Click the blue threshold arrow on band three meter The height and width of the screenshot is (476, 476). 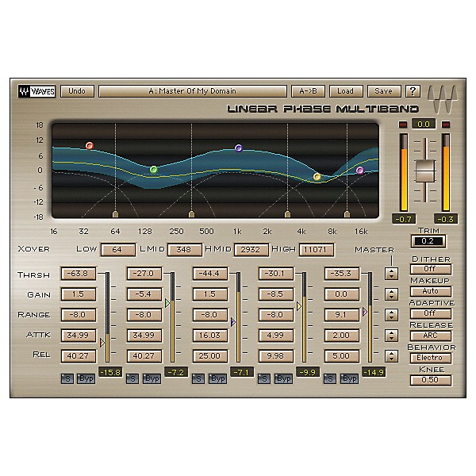click(233, 322)
